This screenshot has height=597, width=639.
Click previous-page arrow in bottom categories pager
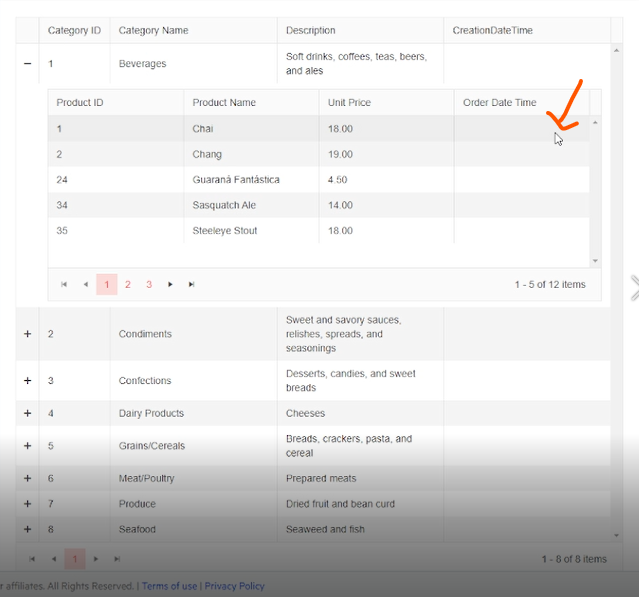pos(53,559)
